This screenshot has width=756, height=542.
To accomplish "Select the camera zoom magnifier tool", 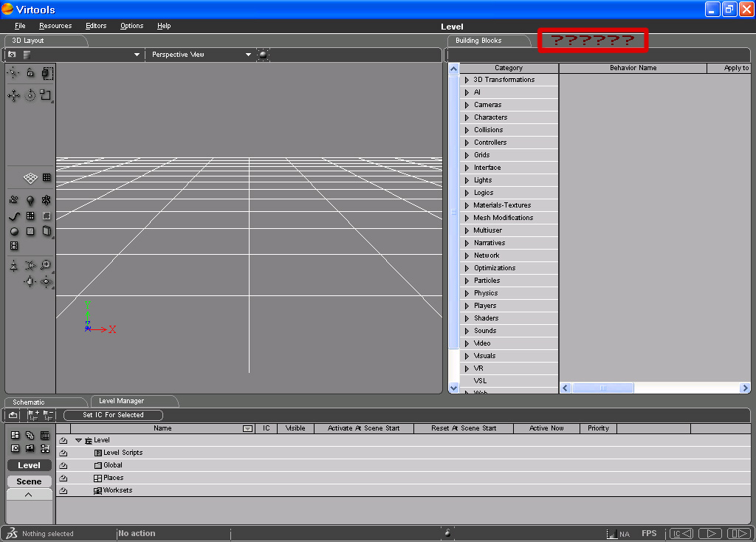I will click(46, 265).
